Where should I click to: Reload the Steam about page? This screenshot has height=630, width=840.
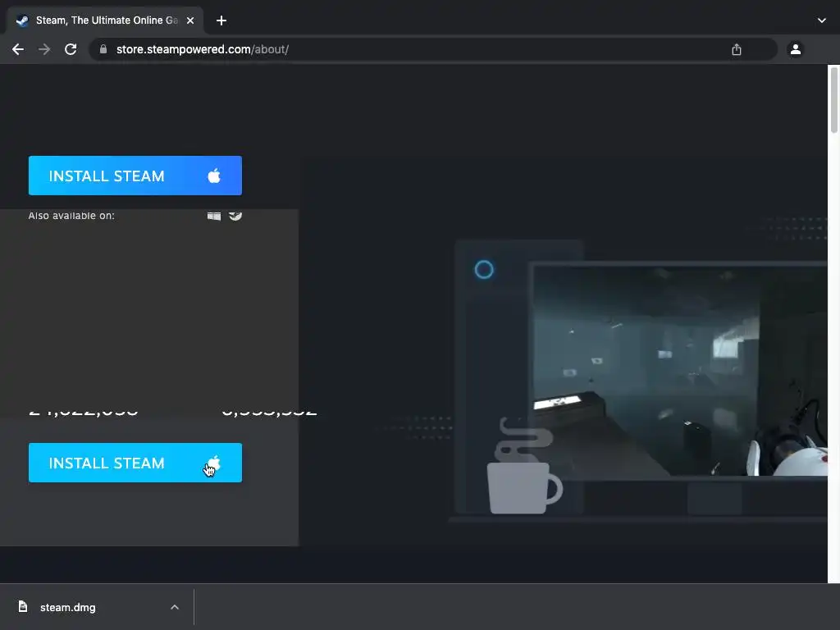point(71,49)
